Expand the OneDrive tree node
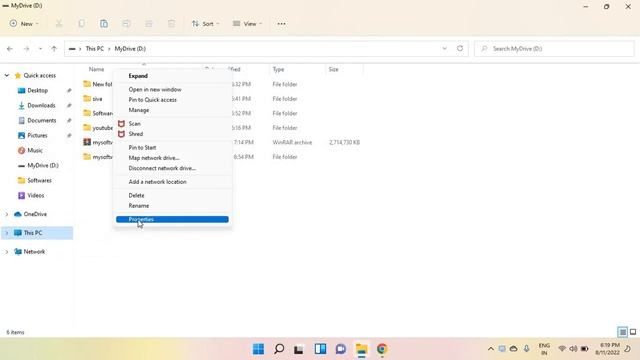Screen dimensions: 640x360 7,214
